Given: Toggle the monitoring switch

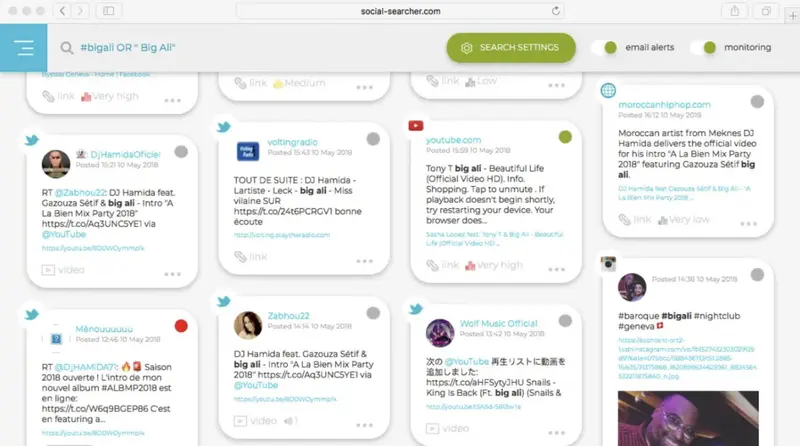Looking at the screenshot, I should tap(709, 47).
